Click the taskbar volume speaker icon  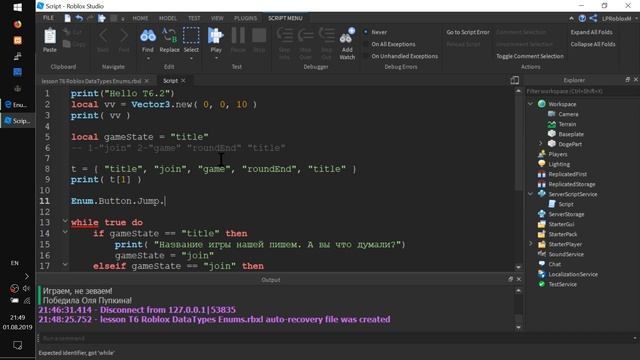(27, 289)
